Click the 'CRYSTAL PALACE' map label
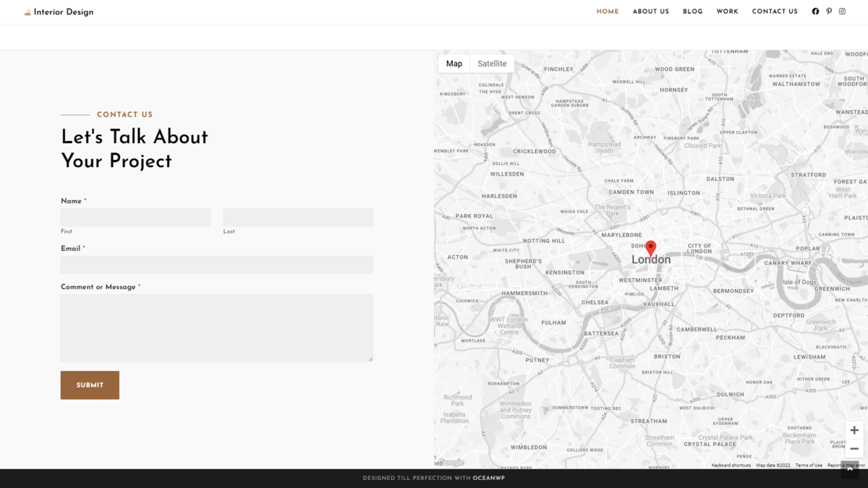Image resolution: width=868 pixels, height=488 pixels. (x=710, y=444)
